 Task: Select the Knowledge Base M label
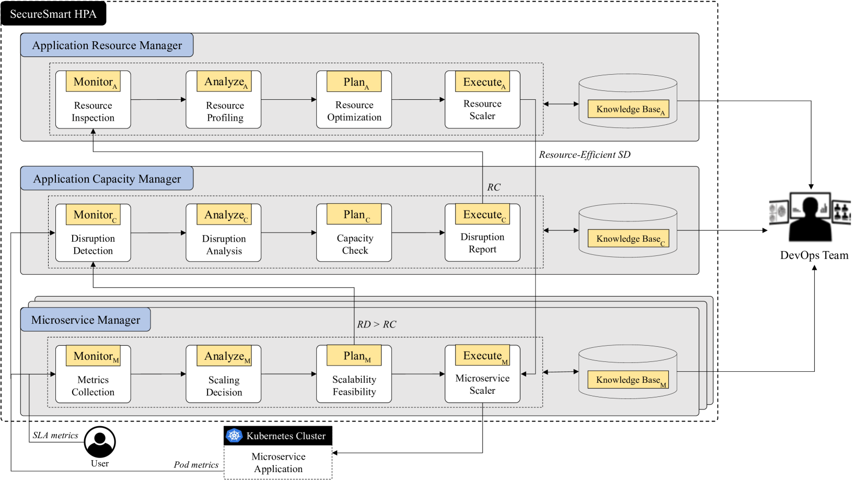click(x=629, y=380)
